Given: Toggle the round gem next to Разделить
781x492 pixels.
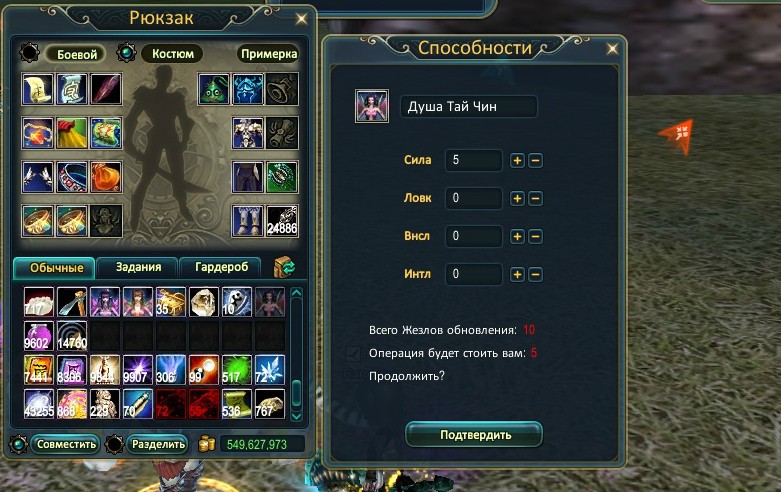Looking at the screenshot, I should 115,444.
